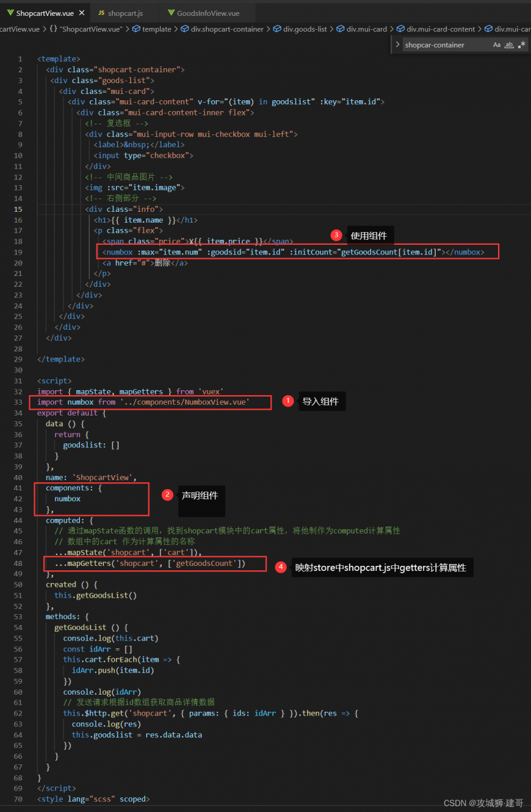Screen dimensions: 531x812
Task: Click the {{ item.name }} h1 line
Action: click(145, 220)
